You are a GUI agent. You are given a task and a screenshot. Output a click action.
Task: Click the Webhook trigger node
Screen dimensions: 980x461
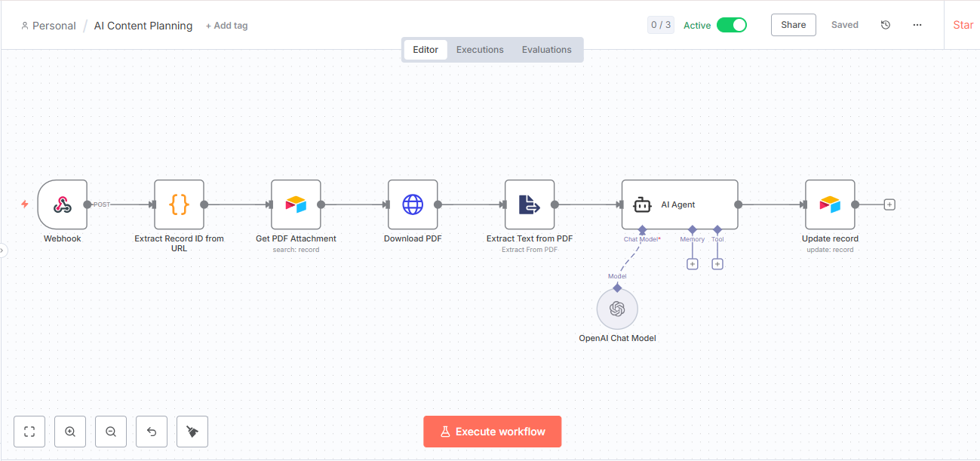point(63,204)
